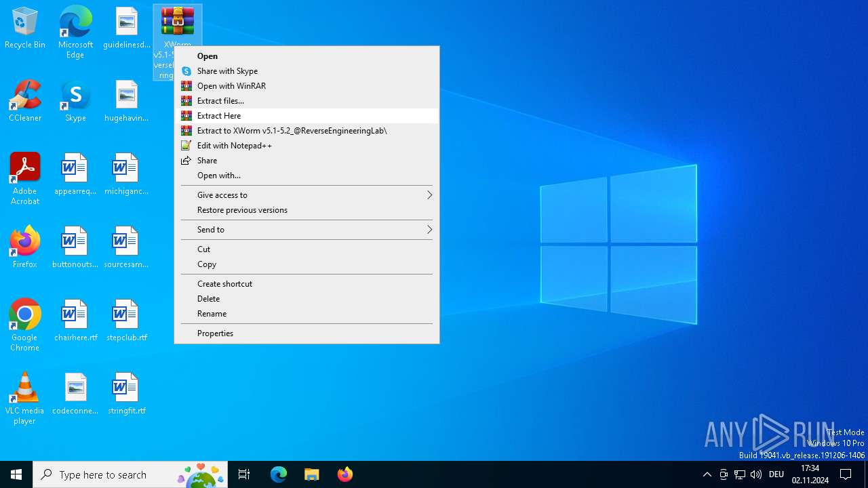Open the notification center icon
868x488 pixels.
846,474
